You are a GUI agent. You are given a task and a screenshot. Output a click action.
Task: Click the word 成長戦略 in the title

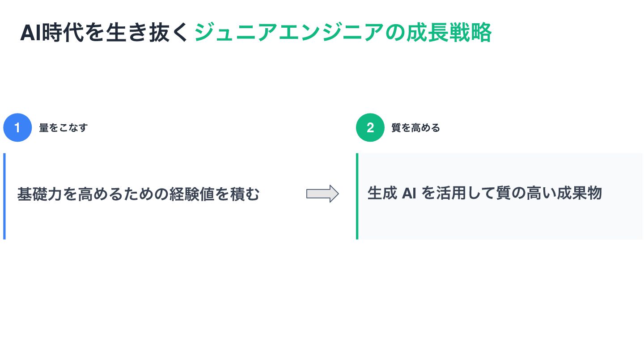coord(449,33)
